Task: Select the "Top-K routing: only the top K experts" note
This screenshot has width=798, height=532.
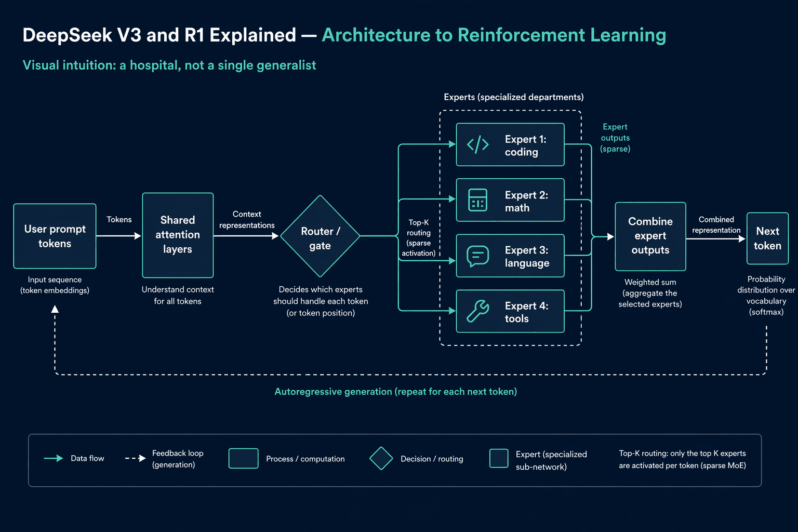Action: (x=682, y=459)
